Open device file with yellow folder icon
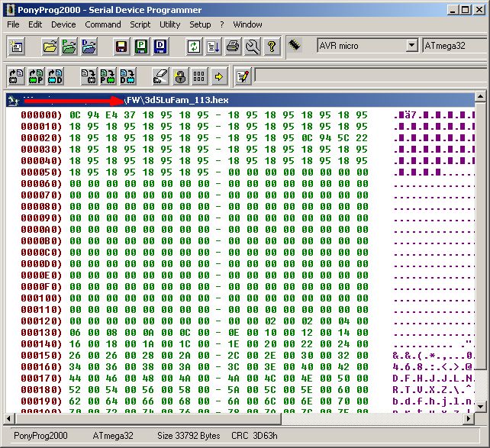 (50, 47)
